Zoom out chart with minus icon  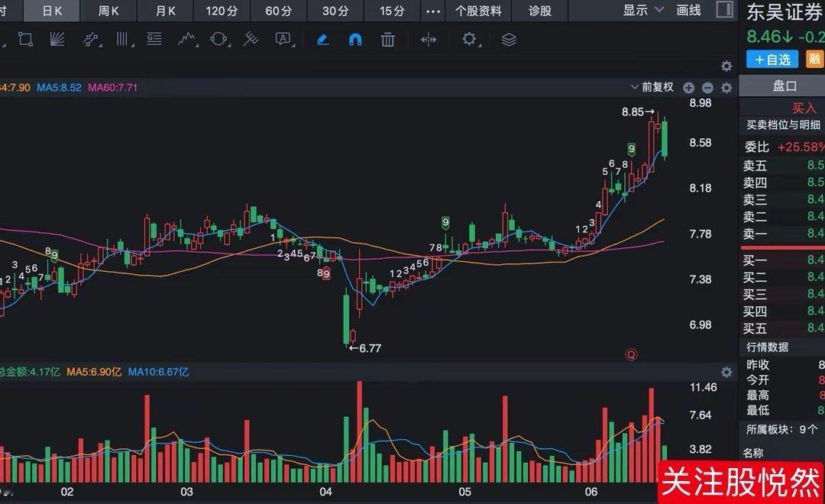pos(707,88)
